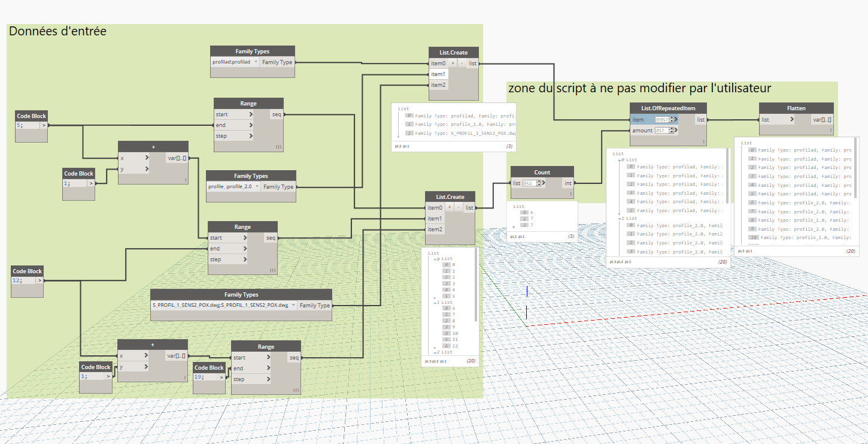Open the profilad:profilad Family Types dropdown
Viewport: 868px width, 444px height.
[256, 62]
